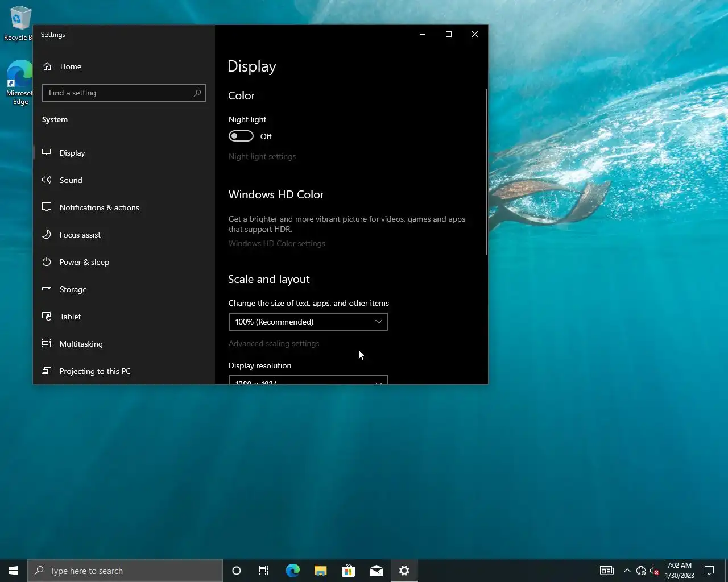Viewport: 728px width, 582px height.
Task: Open File Explorer from taskbar
Action: click(x=320, y=571)
